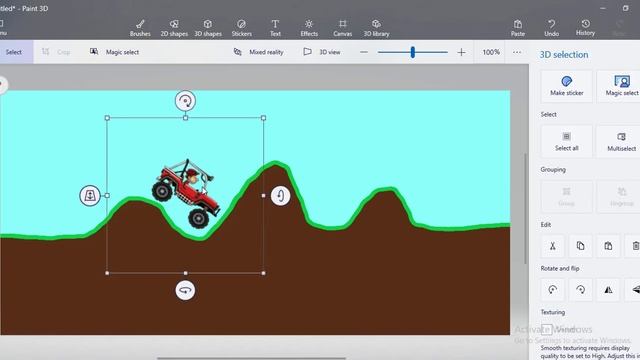This screenshot has width=640, height=360.
Task: Undo the last action
Action: (x=551, y=28)
